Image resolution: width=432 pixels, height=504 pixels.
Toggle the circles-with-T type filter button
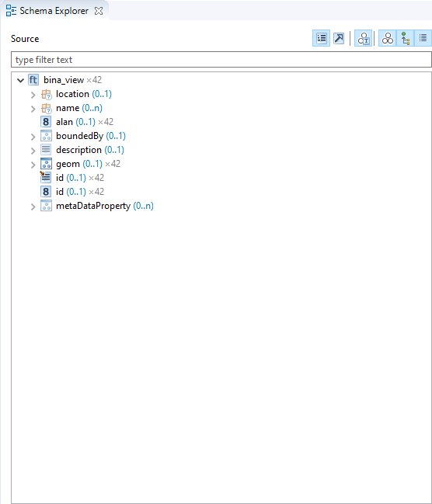pyautogui.click(x=364, y=38)
